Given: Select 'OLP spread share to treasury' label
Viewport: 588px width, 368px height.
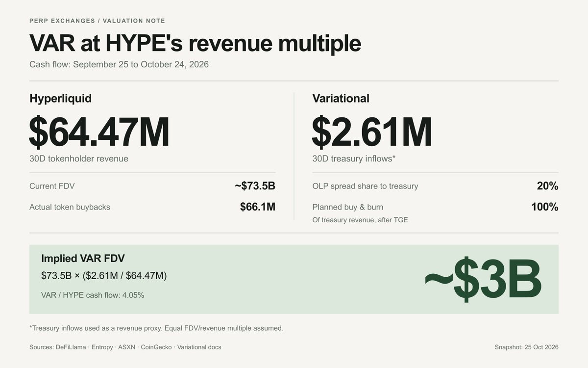Looking at the screenshot, I should 365,186.
